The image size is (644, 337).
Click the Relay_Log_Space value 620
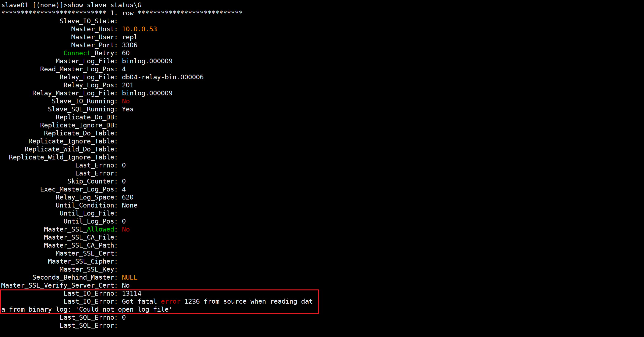128,197
